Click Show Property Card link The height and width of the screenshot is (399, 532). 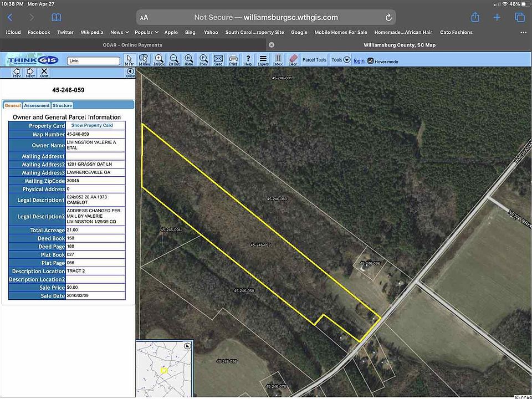click(x=92, y=126)
